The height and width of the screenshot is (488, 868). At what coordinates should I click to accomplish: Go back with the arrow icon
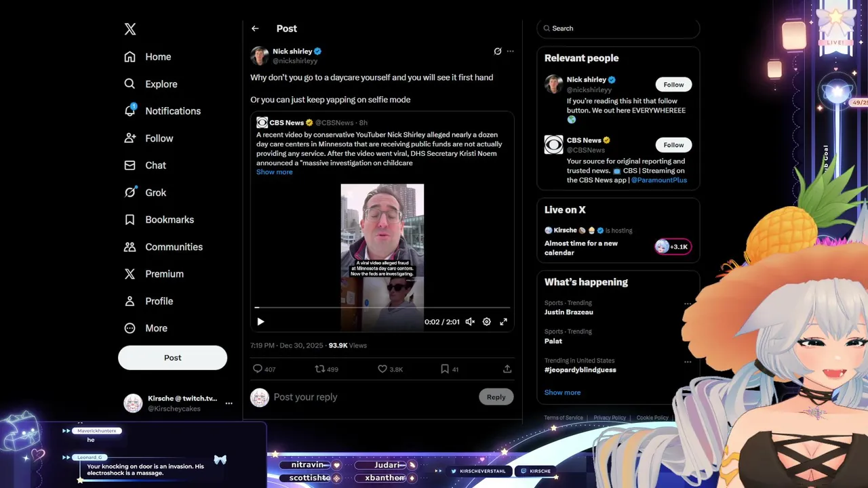(x=255, y=28)
